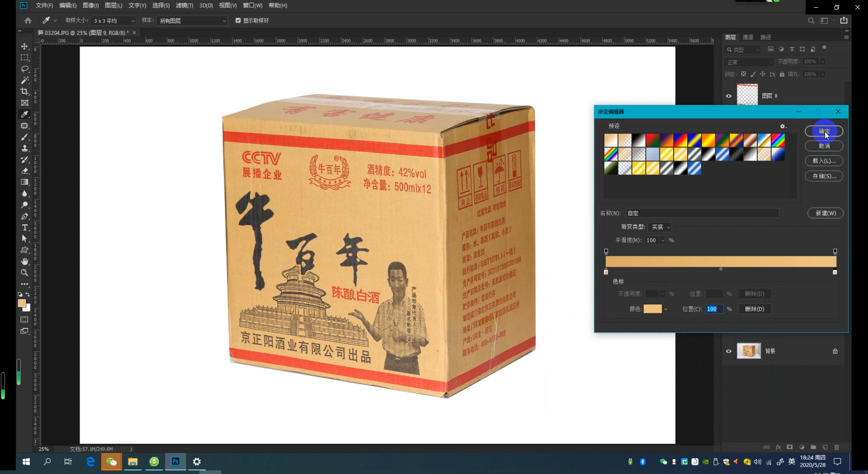Select the Custom Shape tool
The height and width of the screenshot is (474, 868).
[x=24, y=250]
